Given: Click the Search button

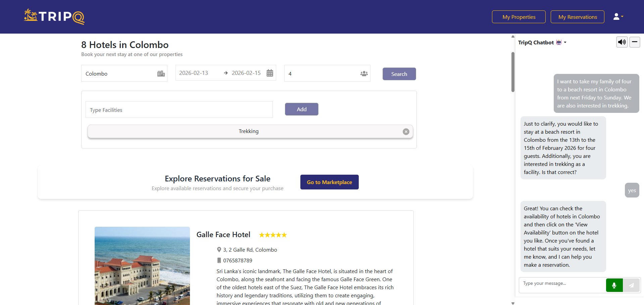Looking at the screenshot, I should click(399, 74).
